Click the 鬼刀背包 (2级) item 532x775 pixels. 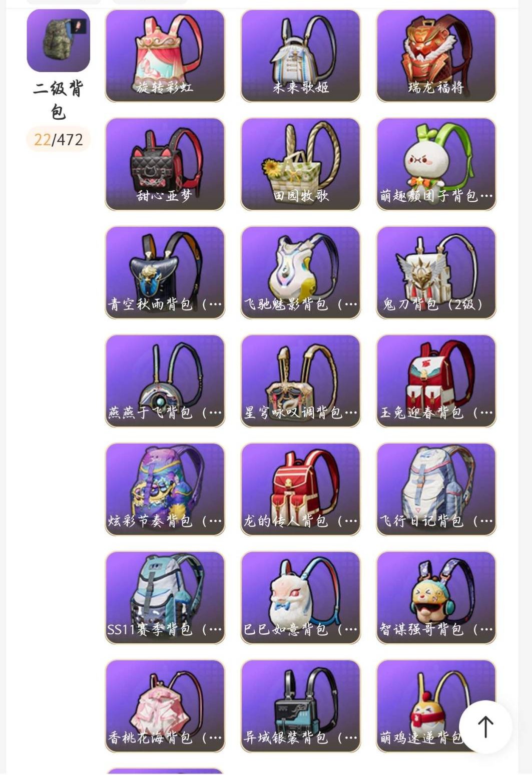[436, 273]
